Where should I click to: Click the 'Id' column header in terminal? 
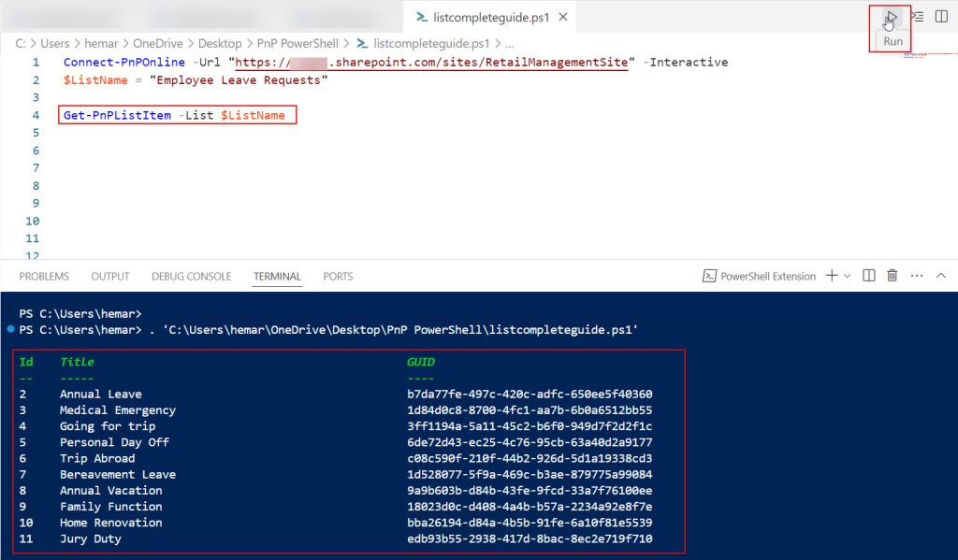25,362
